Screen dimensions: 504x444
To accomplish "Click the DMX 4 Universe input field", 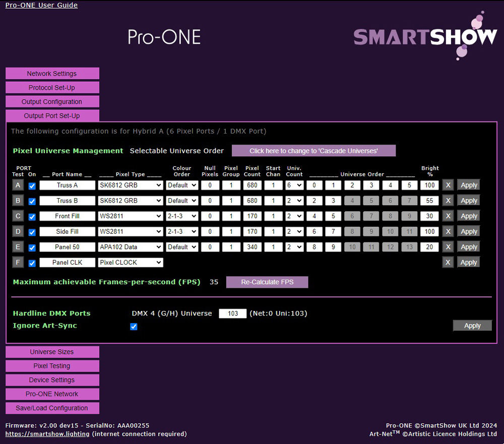I will point(232,313).
